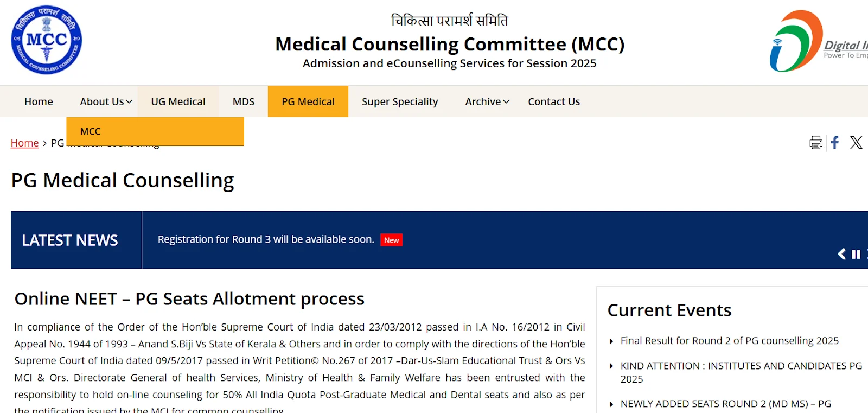The height and width of the screenshot is (413, 868).
Task: Click the print page icon
Action: pyautogui.click(x=815, y=143)
